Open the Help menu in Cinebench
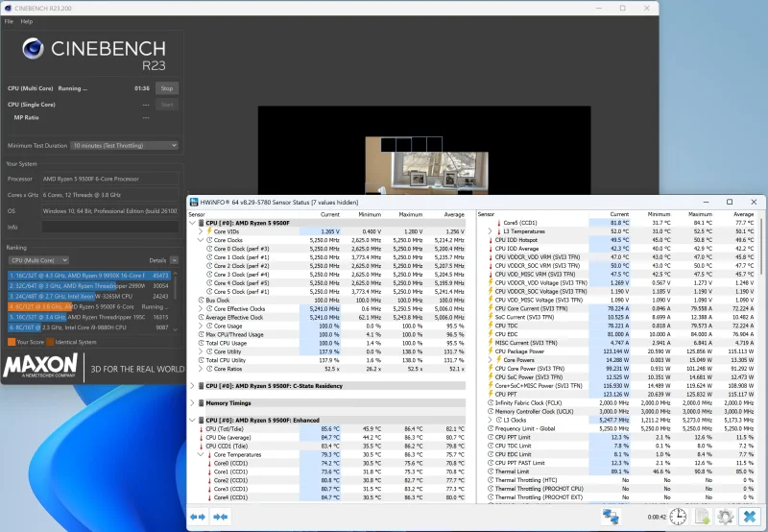 pyautogui.click(x=26, y=20)
